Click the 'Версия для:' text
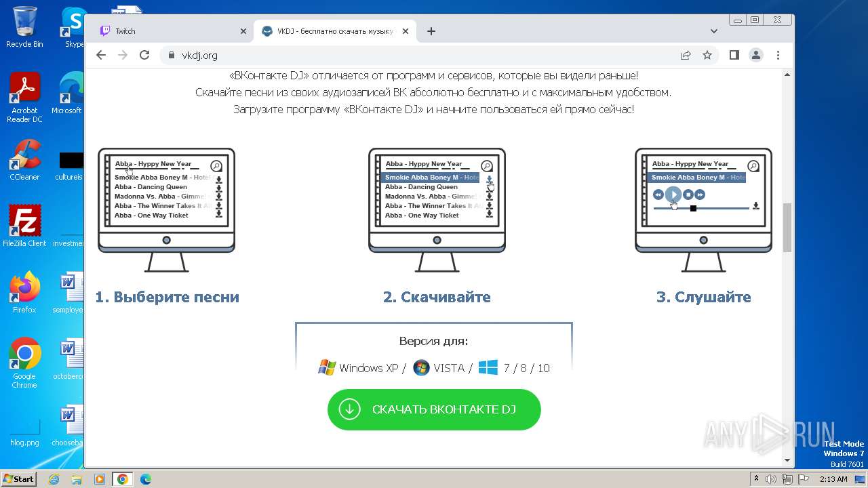This screenshot has width=868, height=488. 434,341
